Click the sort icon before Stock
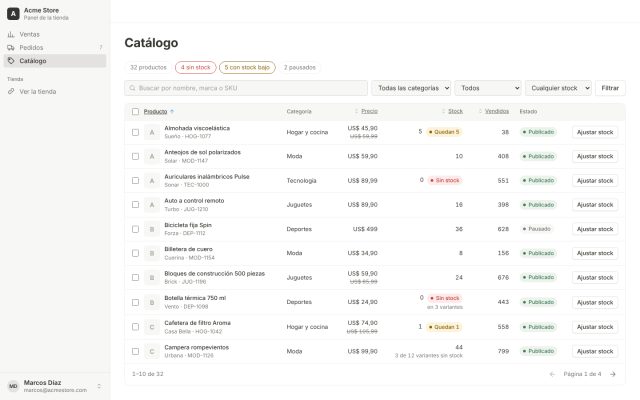Viewport: 640px width, 400px height. [x=444, y=111]
